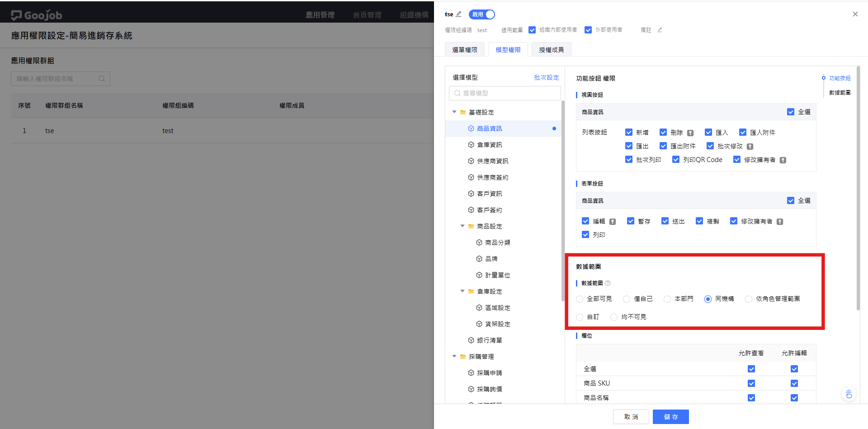Click the lock icon beside 修改擁有者 in 表單按鈕

point(780,222)
